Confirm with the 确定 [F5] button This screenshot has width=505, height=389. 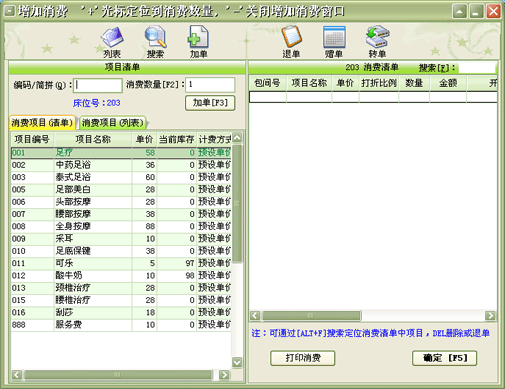click(444, 358)
